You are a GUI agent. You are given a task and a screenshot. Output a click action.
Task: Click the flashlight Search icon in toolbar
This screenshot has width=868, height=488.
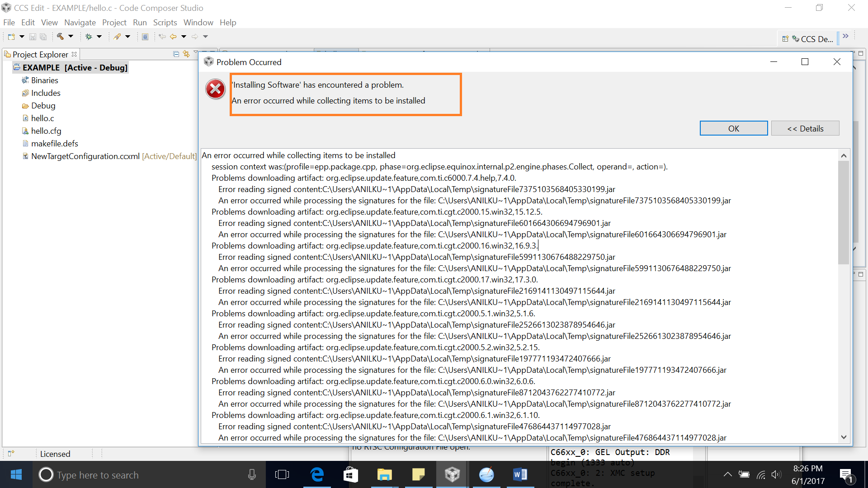click(x=117, y=37)
